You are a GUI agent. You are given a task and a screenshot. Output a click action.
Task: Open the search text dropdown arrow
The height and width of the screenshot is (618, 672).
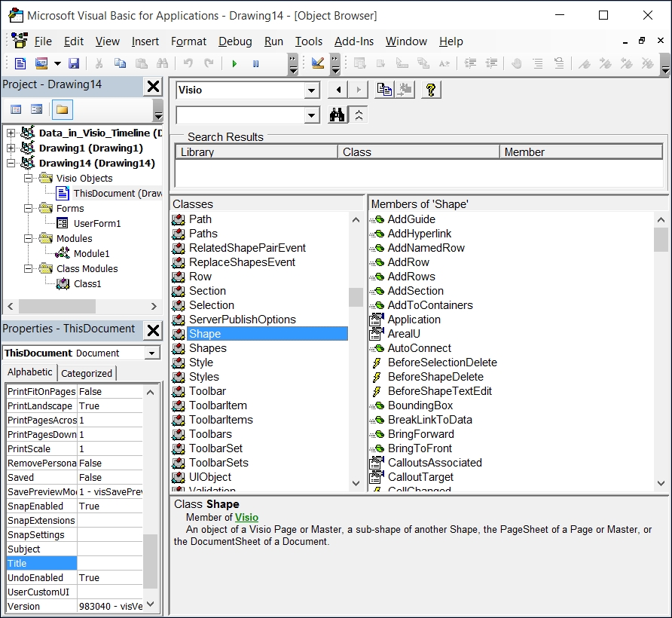pyautogui.click(x=312, y=115)
